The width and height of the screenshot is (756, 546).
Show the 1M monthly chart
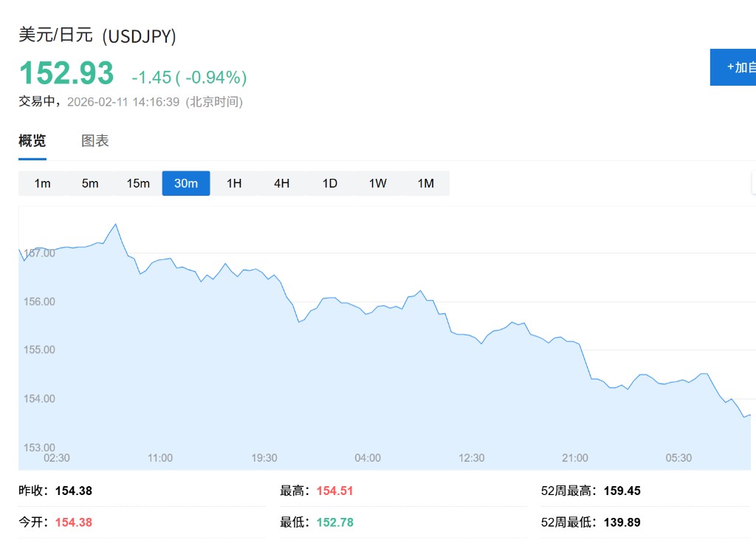426,183
